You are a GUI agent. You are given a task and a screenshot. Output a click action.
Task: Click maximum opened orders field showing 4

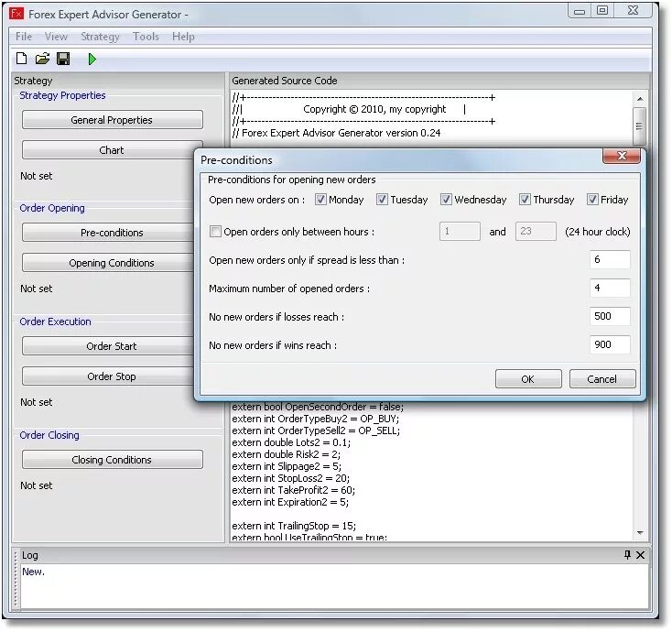[610, 289]
